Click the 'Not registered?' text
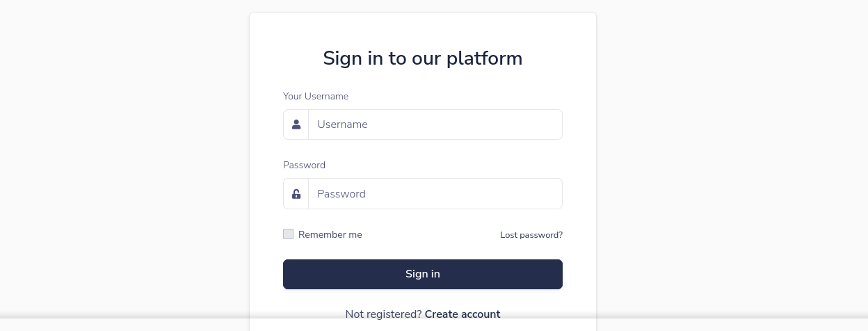This screenshot has height=331, width=868. pyautogui.click(x=383, y=314)
